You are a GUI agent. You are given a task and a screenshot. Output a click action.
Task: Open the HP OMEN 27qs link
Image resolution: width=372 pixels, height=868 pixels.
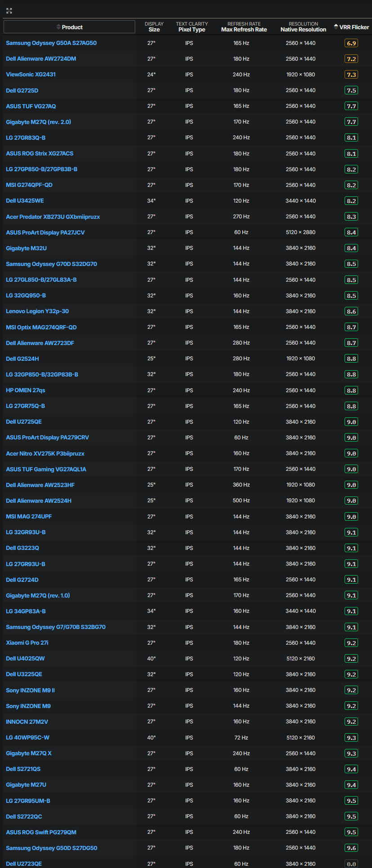click(26, 390)
